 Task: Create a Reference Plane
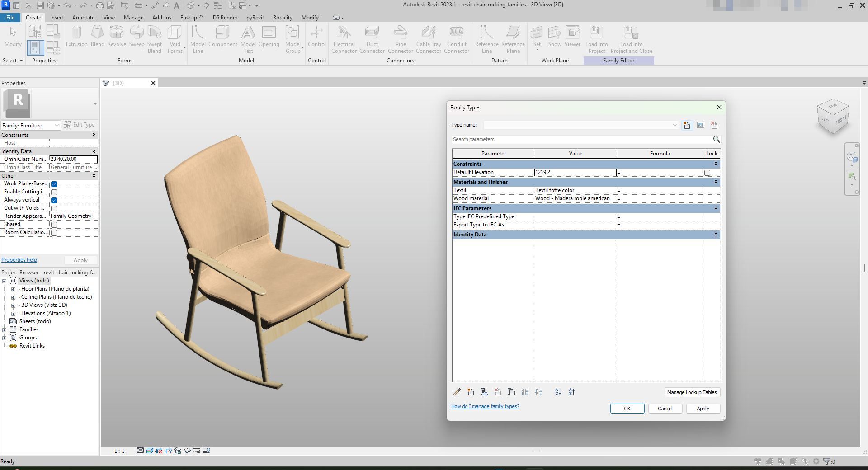point(513,39)
